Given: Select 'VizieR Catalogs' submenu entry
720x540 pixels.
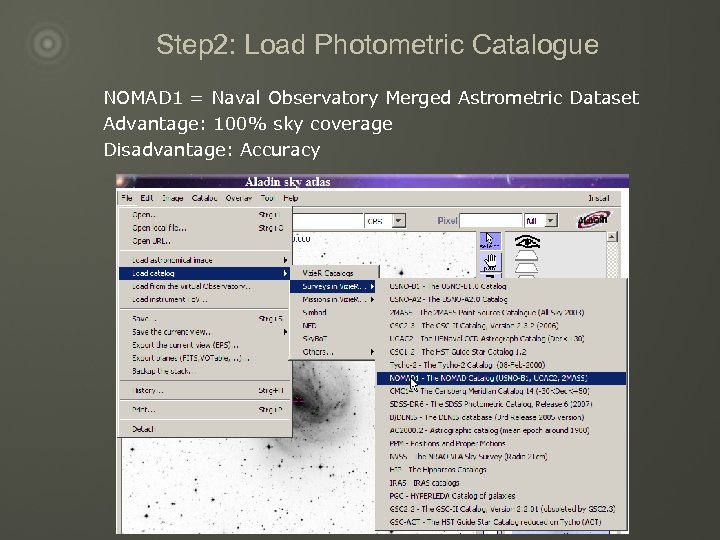Looking at the screenshot, I should [333, 273].
